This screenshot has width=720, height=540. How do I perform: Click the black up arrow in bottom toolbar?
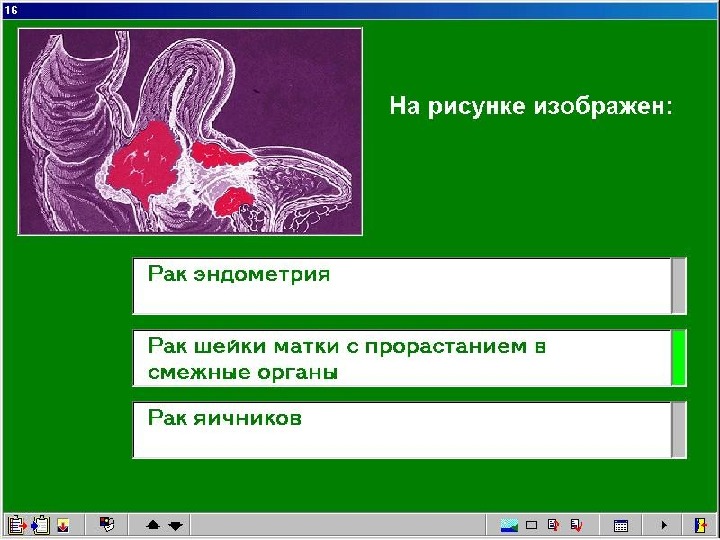(153, 525)
